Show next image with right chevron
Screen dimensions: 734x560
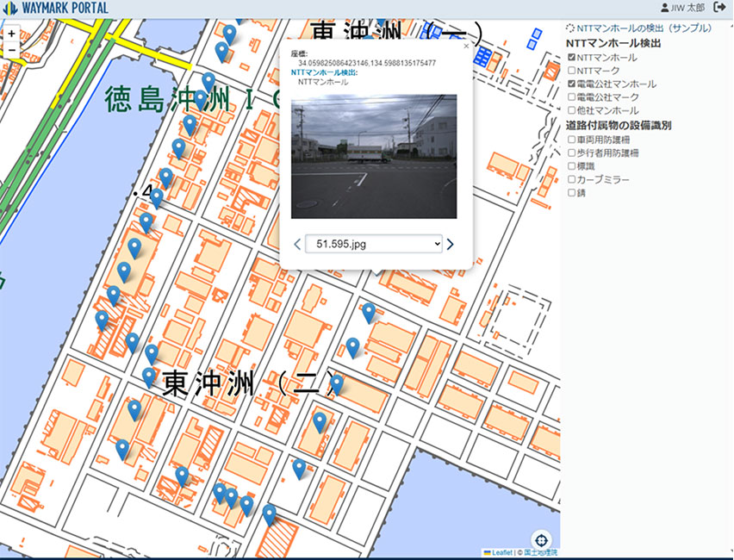click(x=450, y=245)
